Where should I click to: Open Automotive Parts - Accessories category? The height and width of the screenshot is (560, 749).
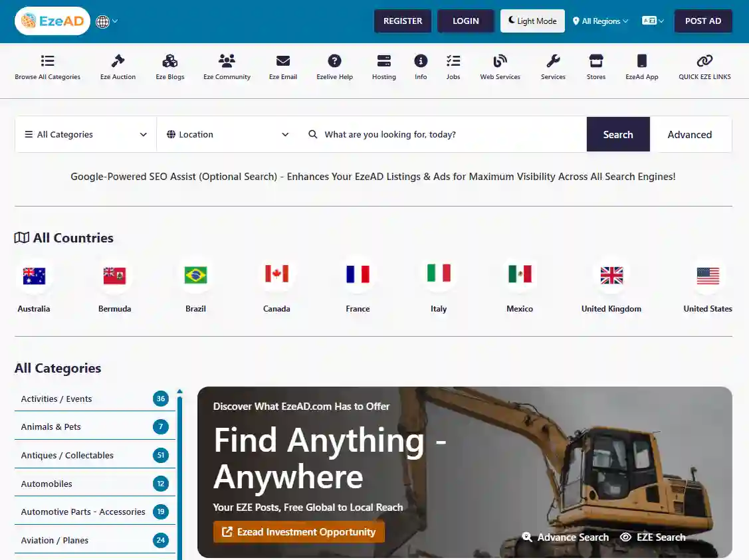click(94, 512)
